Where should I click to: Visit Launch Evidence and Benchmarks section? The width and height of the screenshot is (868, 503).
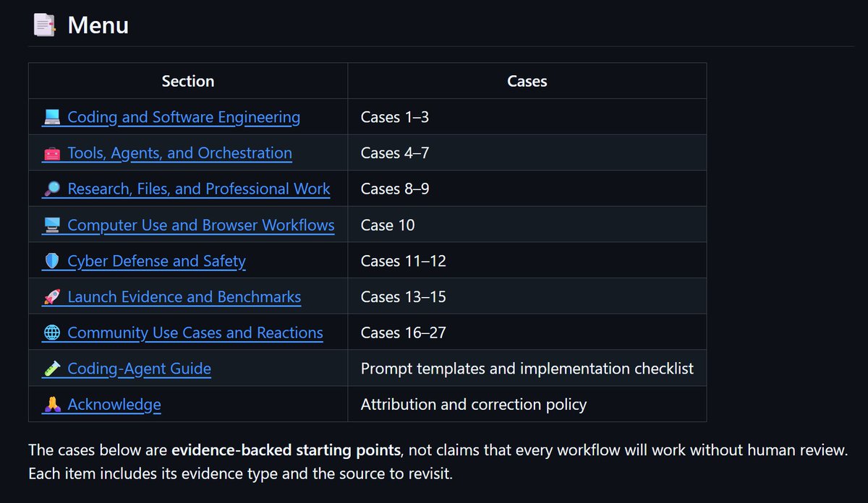(x=184, y=297)
